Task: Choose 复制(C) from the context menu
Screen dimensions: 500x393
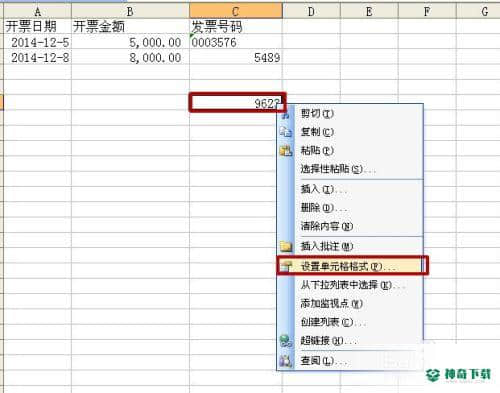Action: [350, 132]
